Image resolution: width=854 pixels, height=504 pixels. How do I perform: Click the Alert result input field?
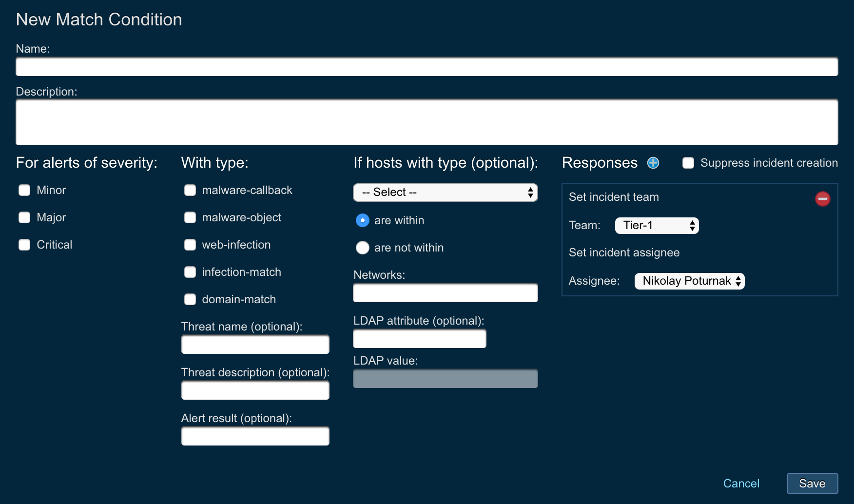point(255,436)
